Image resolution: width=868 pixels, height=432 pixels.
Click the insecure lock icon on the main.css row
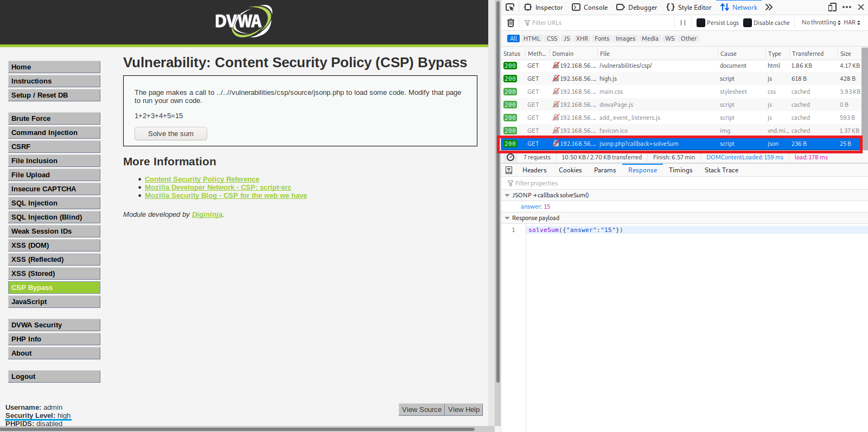tap(556, 92)
